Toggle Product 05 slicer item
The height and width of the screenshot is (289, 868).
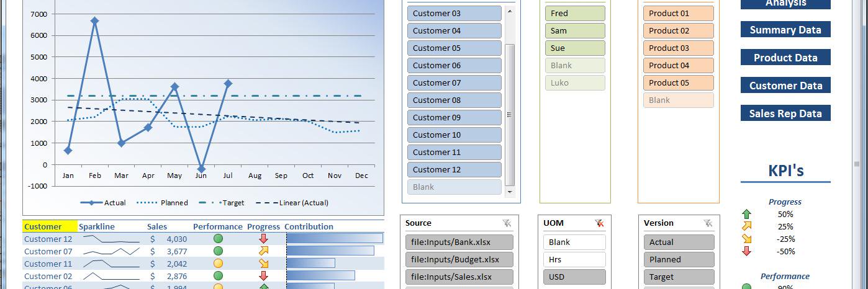(x=679, y=82)
